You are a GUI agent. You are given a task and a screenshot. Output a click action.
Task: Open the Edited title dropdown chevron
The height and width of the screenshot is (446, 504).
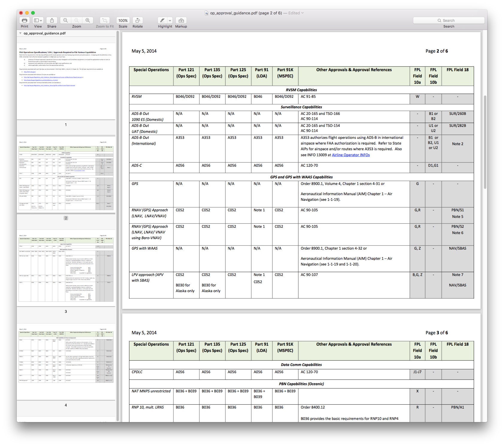point(302,13)
